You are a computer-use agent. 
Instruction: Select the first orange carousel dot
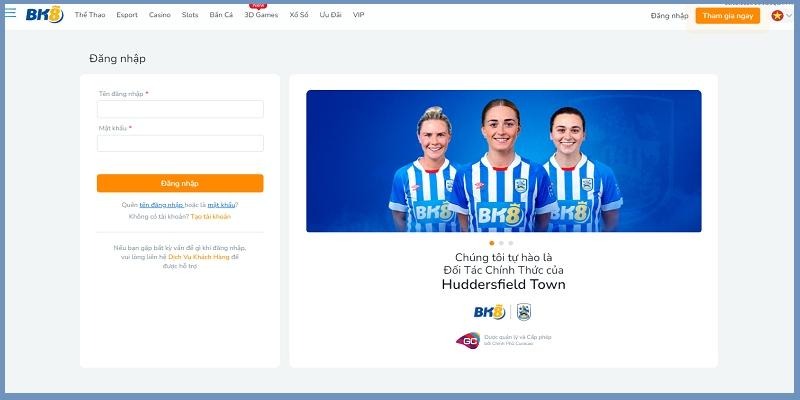click(491, 243)
